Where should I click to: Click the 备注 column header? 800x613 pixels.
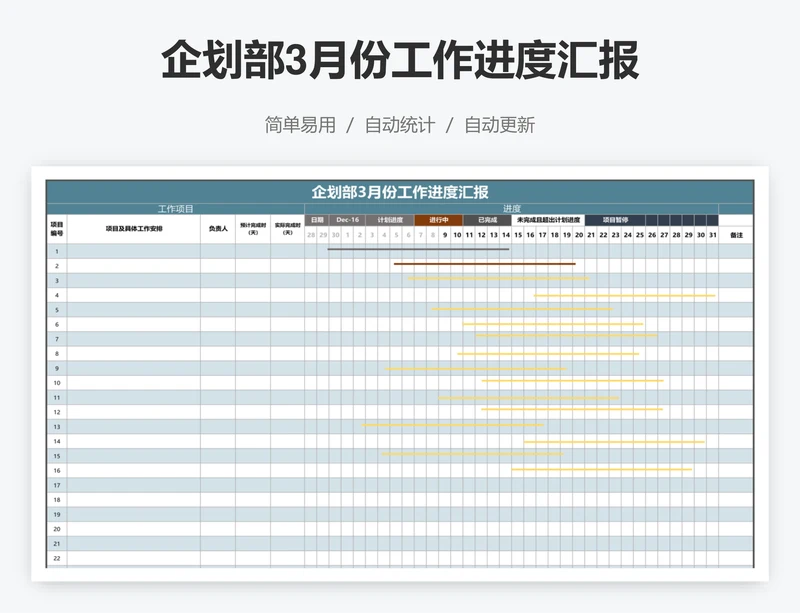(x=736, y=235)
